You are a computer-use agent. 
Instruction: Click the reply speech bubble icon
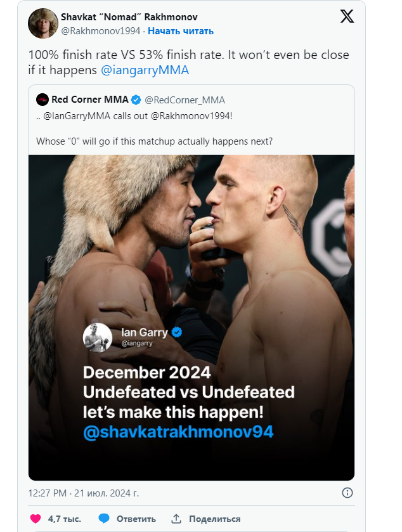click(x=104, y=519)
